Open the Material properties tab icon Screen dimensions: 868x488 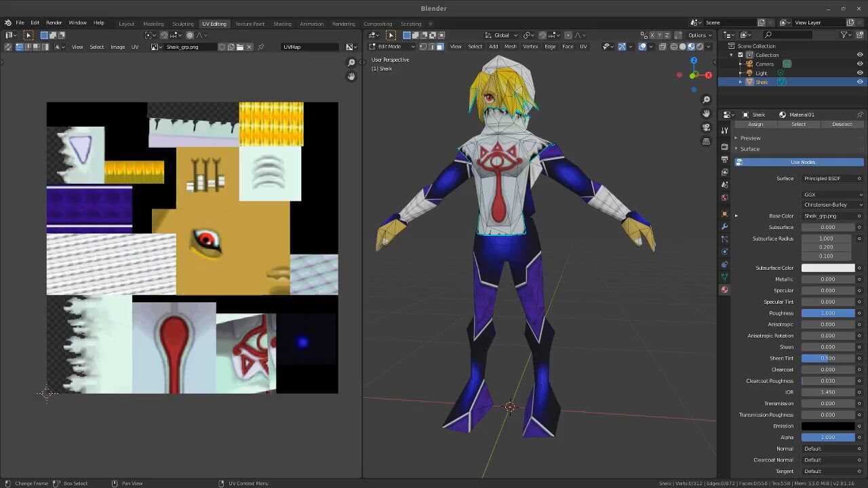click(x=725, y=290)
